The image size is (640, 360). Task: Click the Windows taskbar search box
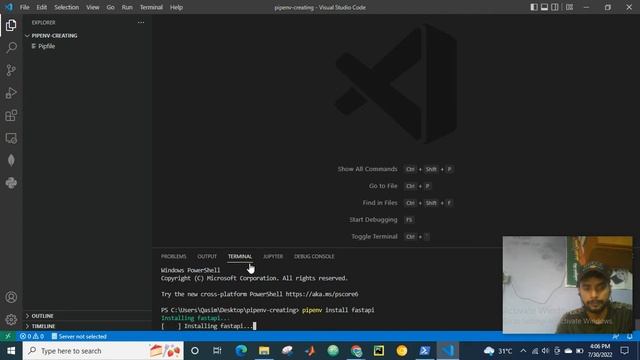103,351
